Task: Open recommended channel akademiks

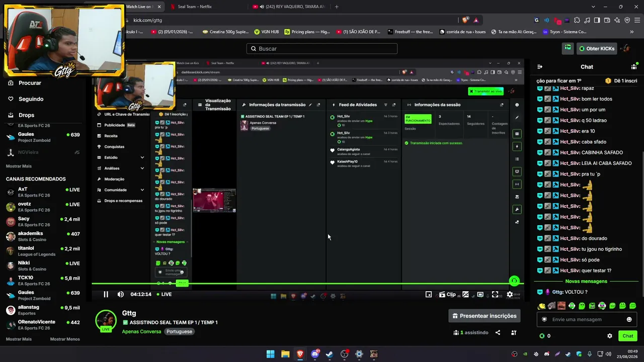Action: (43, 236)
